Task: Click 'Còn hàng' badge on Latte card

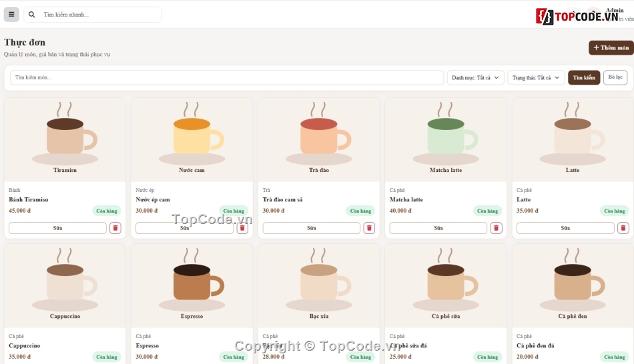Action: tap(615, 211)
